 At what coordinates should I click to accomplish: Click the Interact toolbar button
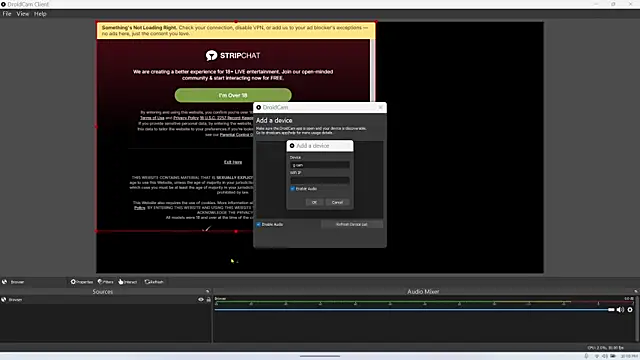point(128,282)
